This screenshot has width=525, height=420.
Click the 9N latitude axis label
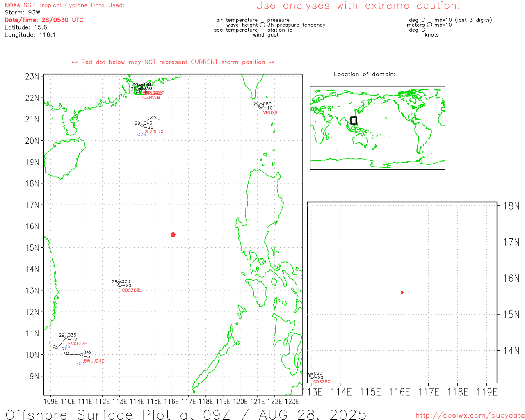tap(34, 376)
